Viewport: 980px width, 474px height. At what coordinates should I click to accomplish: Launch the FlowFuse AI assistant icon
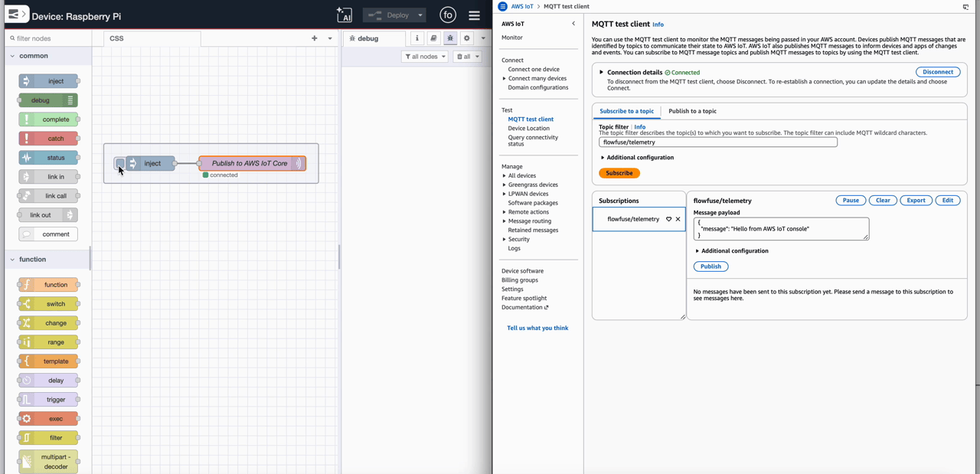coord(345,15)
